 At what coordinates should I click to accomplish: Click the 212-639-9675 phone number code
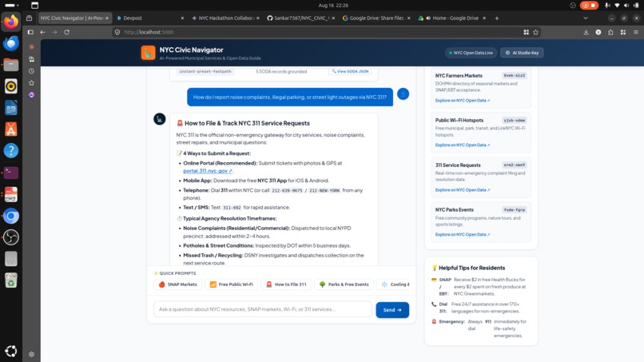tap(287, 191)
